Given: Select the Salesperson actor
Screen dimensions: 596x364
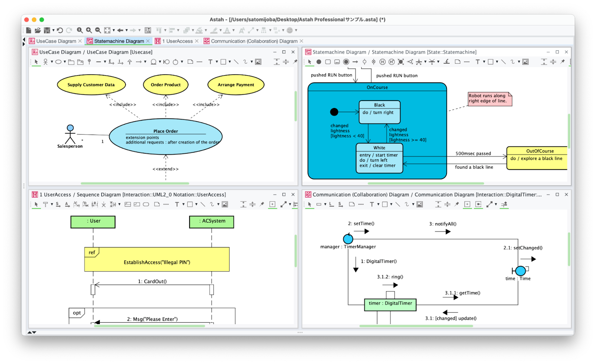Looking at the screenshot, I should pos(70,136).
